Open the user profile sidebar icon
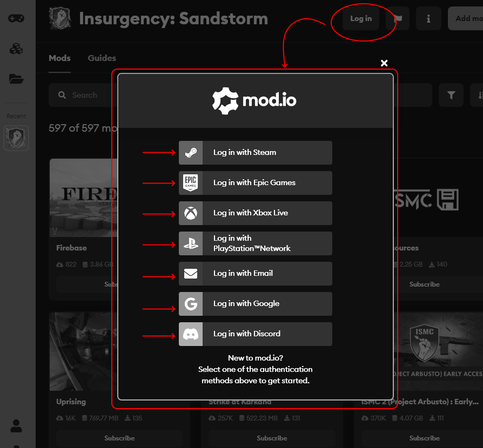The width and height of the screenshot is (483, 448). coord(16,426)
